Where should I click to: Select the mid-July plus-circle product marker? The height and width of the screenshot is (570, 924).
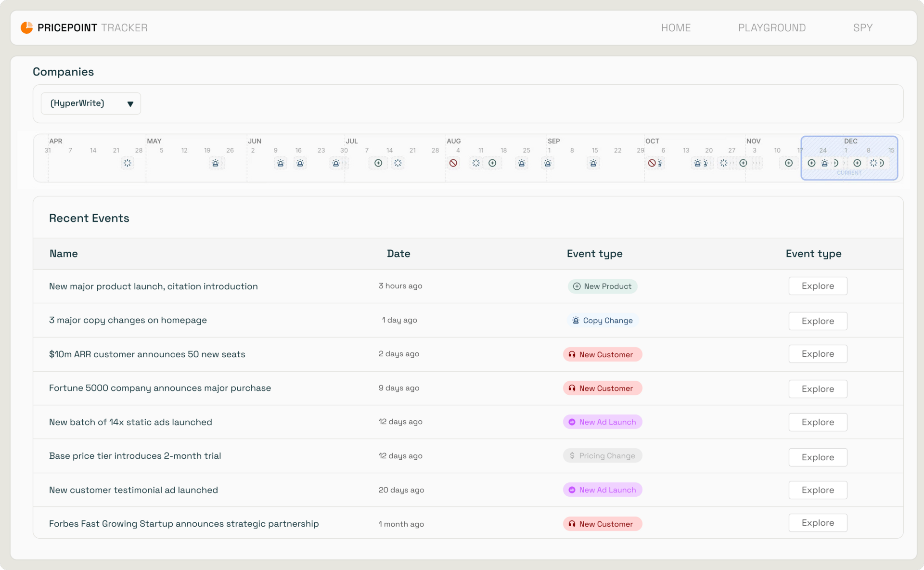378,163
